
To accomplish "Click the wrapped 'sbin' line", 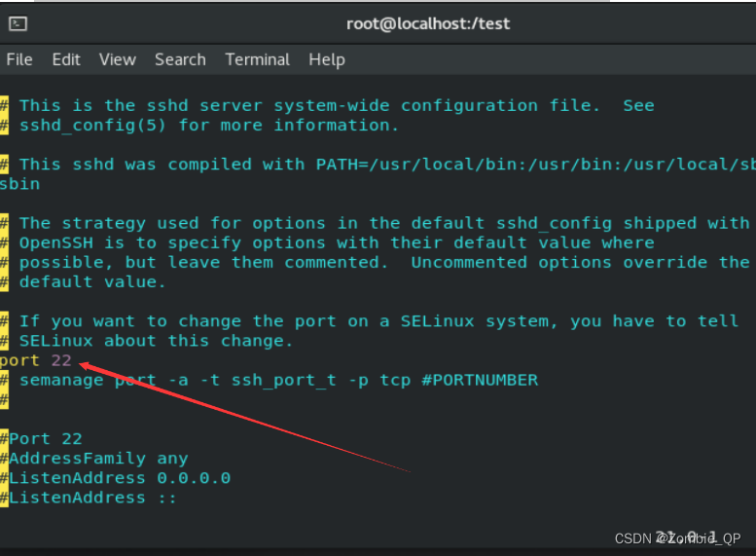I will [19, 184].
